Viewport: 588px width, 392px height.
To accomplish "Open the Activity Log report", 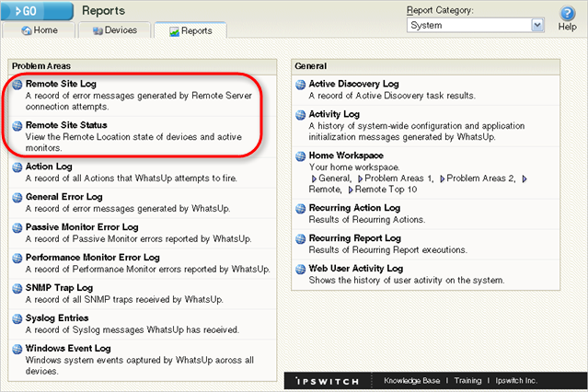I will point(334,114).
